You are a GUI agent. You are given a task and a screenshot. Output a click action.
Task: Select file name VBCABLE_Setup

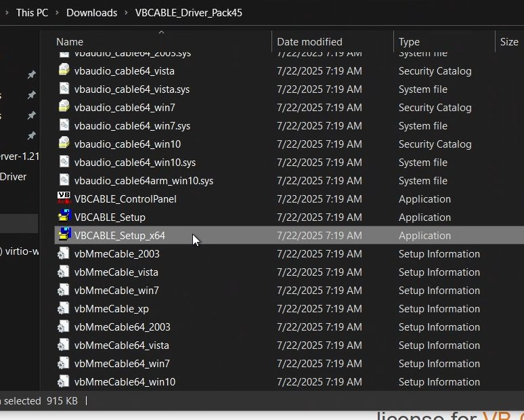pyautogui.click(x=110, y=217)
